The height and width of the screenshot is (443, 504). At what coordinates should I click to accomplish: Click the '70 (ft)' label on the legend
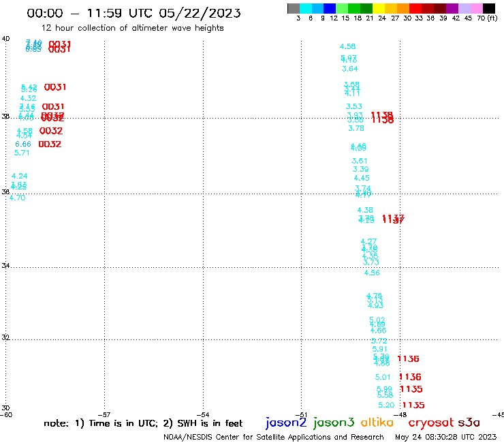pyautogui.click(x=487, y=18)
